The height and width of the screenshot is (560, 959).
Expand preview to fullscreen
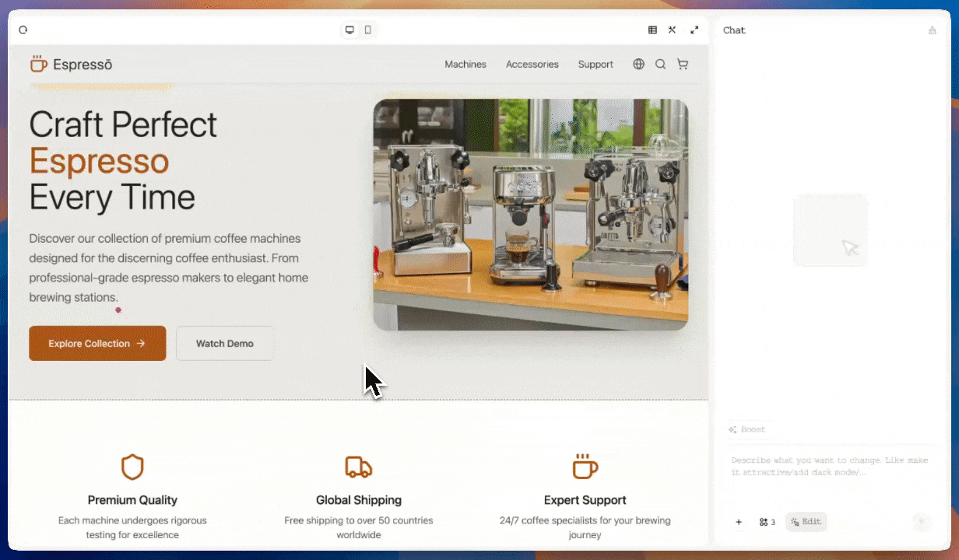[694, 30]
